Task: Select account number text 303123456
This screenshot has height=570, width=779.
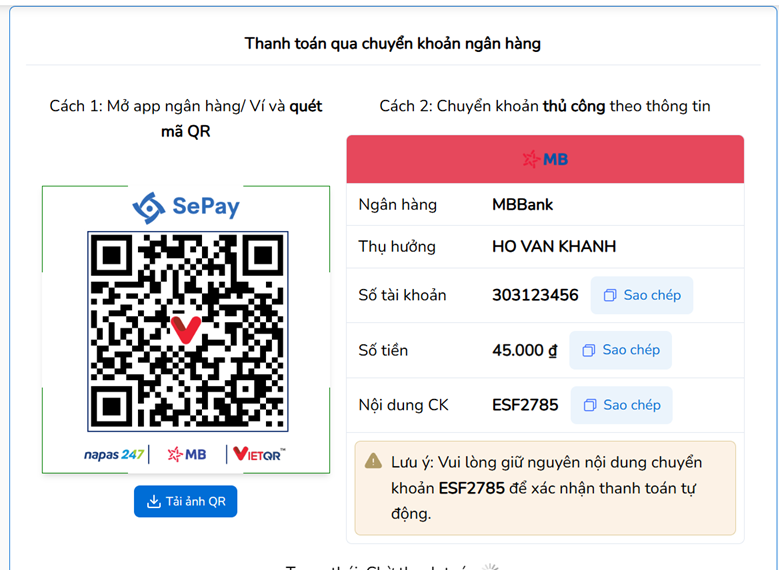Action: pyautogui.click(x=535, y=295)
